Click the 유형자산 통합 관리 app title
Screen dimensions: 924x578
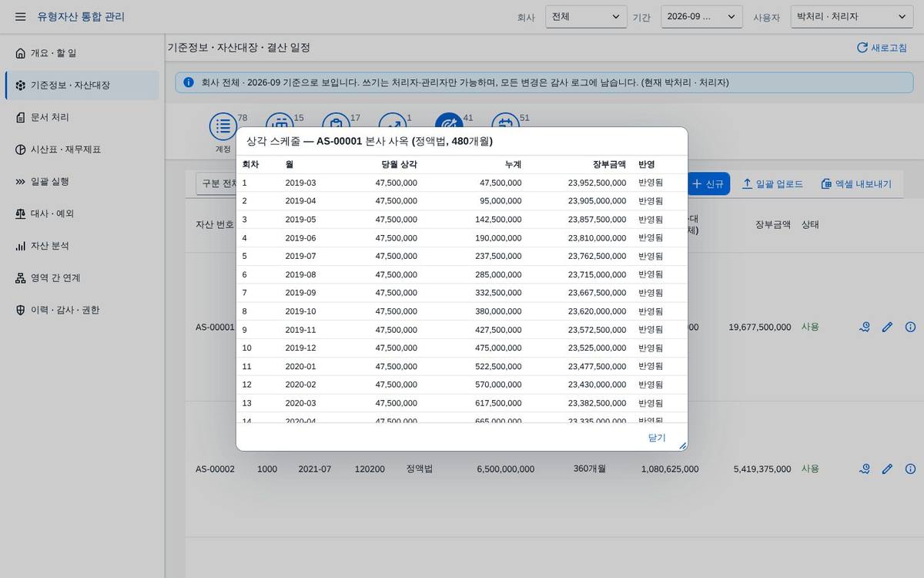coord(81,17)
